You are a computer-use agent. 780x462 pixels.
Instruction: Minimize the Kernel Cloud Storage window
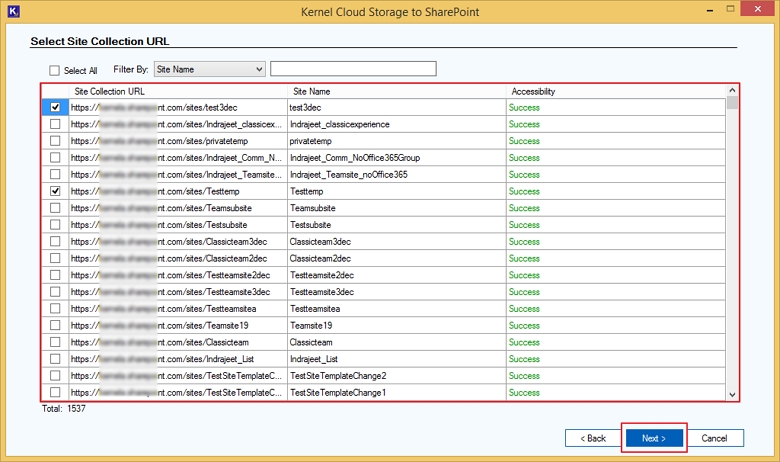click(x=710, y=10)
